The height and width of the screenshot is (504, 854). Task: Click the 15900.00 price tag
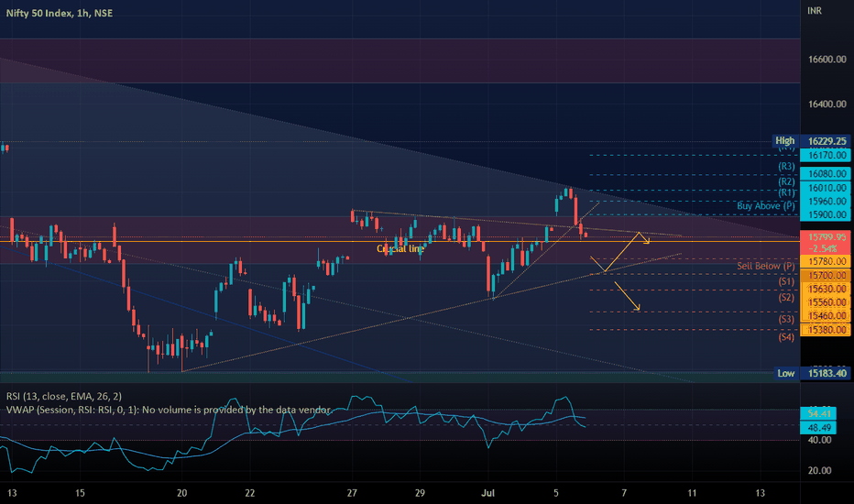tap(827, 214)
